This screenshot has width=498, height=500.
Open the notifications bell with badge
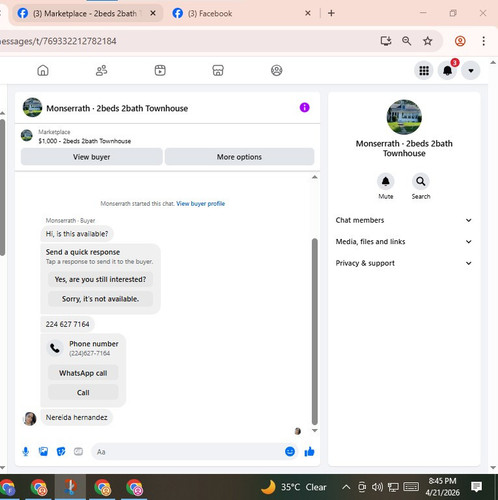[x=447, y=71]
